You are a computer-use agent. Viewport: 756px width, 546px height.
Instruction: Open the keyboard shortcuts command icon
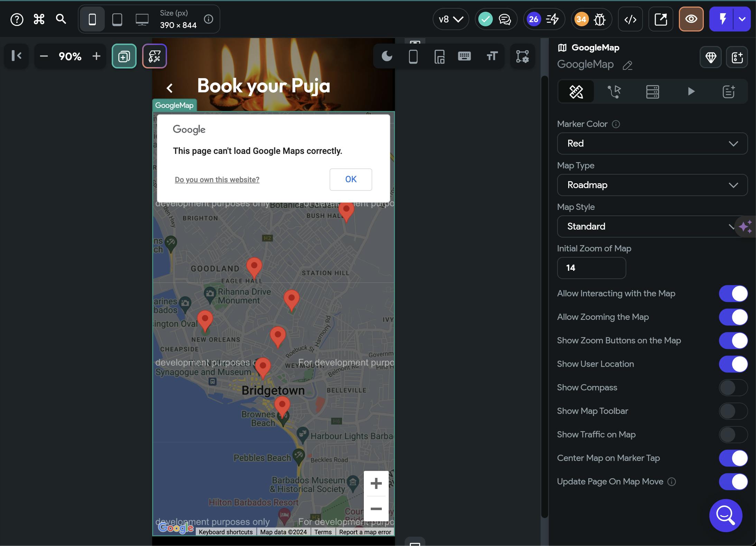click(39, 19)
